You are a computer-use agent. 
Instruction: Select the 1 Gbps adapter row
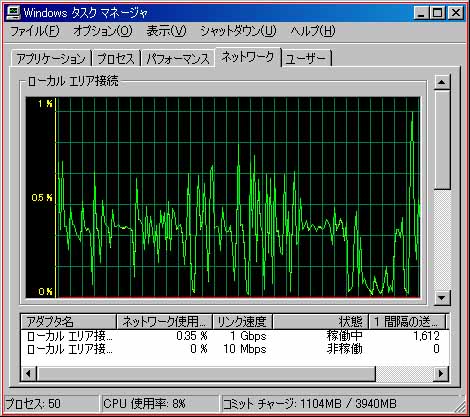point(235,336)
